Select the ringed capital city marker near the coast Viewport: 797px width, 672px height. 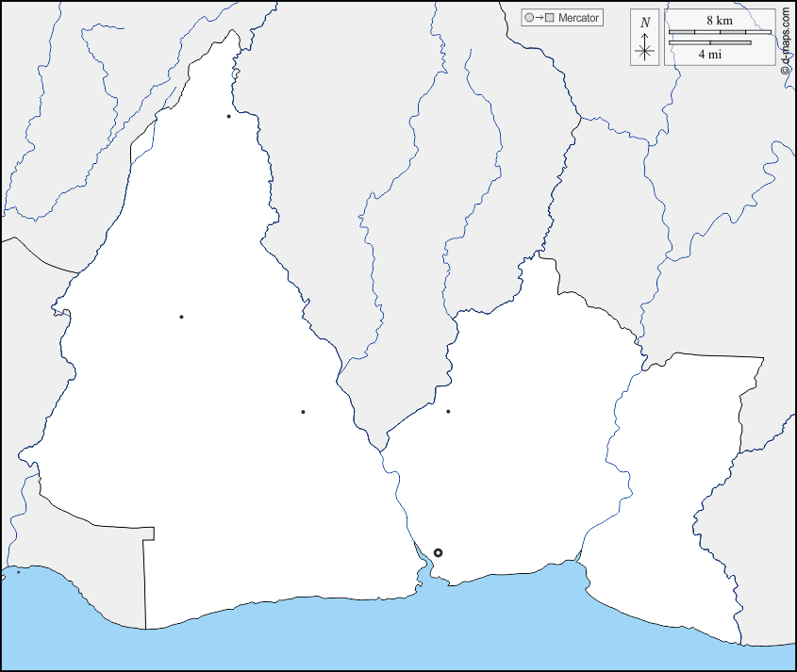coord(438,552)
